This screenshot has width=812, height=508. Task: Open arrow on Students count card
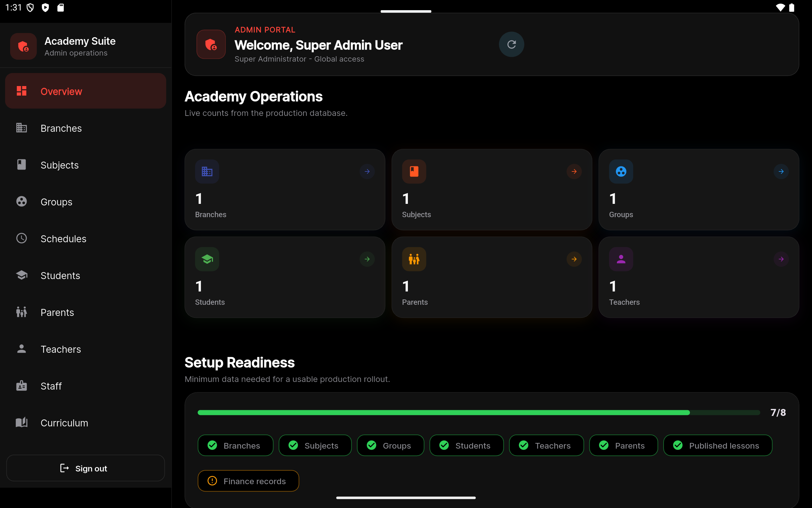pyautogui.click(x=367, y=259)
